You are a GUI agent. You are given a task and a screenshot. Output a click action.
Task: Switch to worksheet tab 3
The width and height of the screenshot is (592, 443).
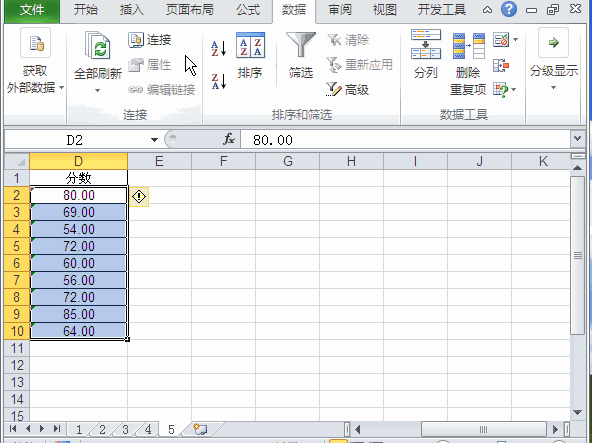(125, 429)
